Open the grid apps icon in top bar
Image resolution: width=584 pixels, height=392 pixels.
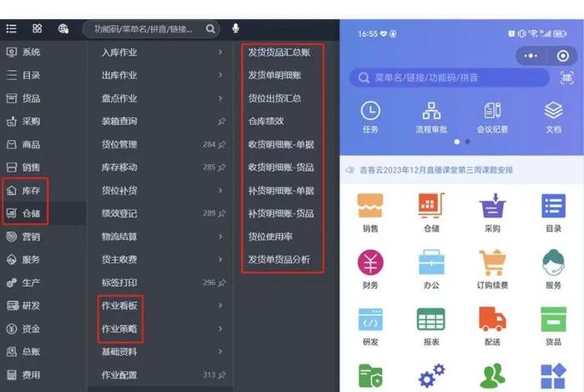click(x=38, y=28)
